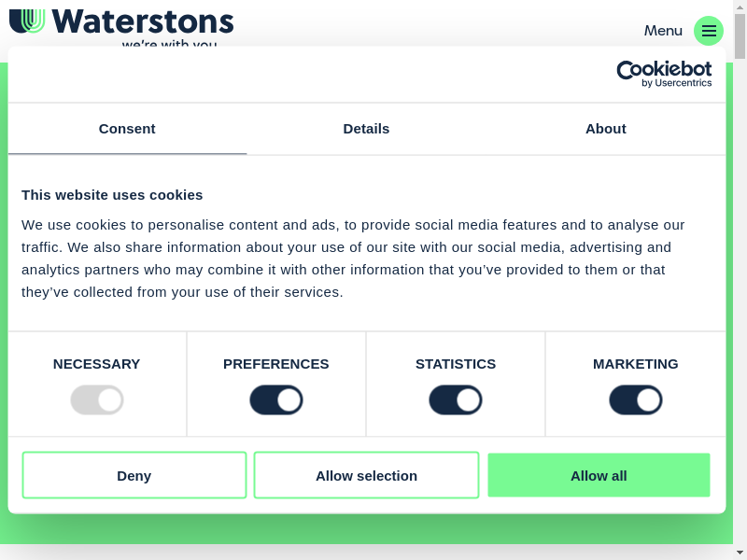Screen dimensions: 747x560
Task: Select the Consent tab
Action: pyautogui.click(x=127, y=129)
